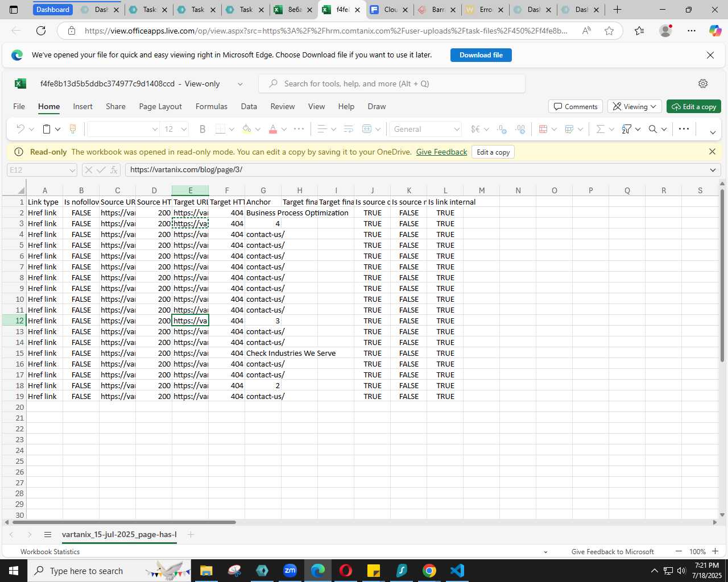Expand the formula bar chevron
This screenshot has height=582, width=728.
(713, 170)
